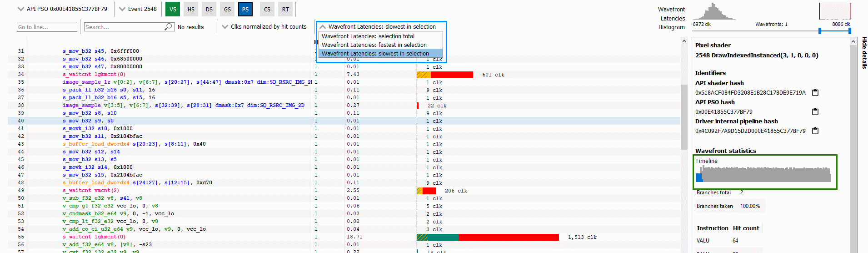Switch to the CS shader stage

pos(267,9)
